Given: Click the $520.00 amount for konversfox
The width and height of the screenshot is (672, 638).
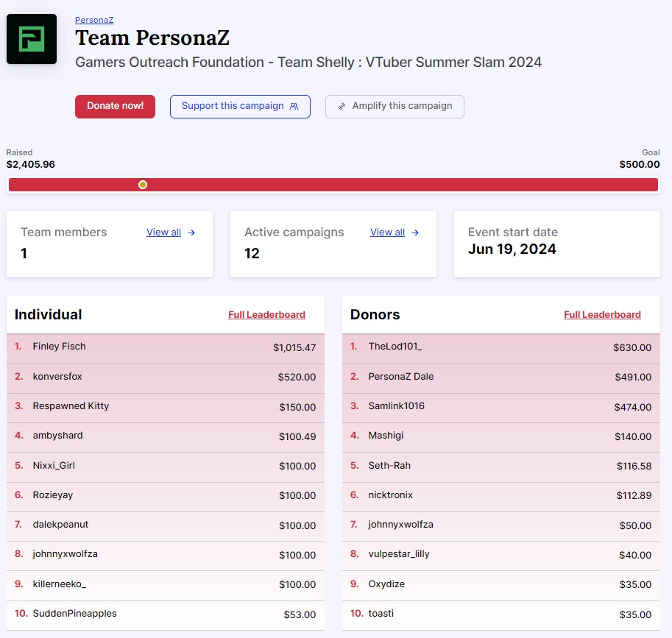Looking at the screenshot, I should [297, 377].
